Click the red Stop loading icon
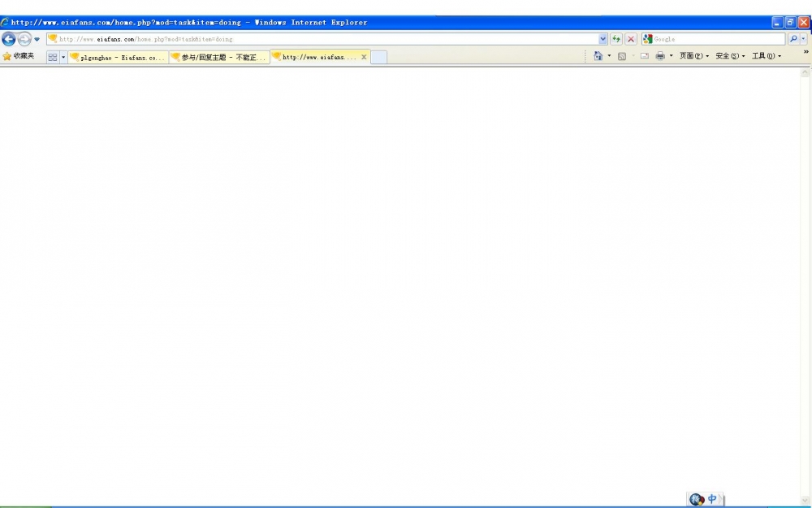 [x=630, y=39]
